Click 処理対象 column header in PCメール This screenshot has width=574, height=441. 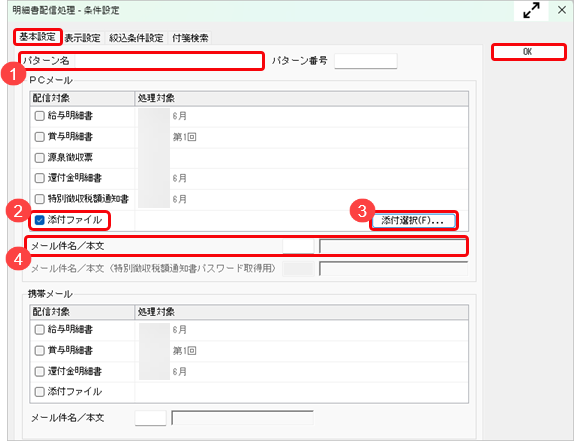(301, 98)
